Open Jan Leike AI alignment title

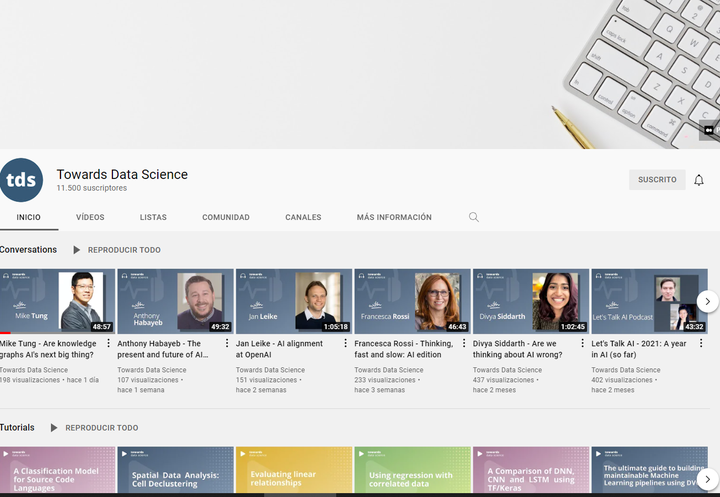click(279, 349)
